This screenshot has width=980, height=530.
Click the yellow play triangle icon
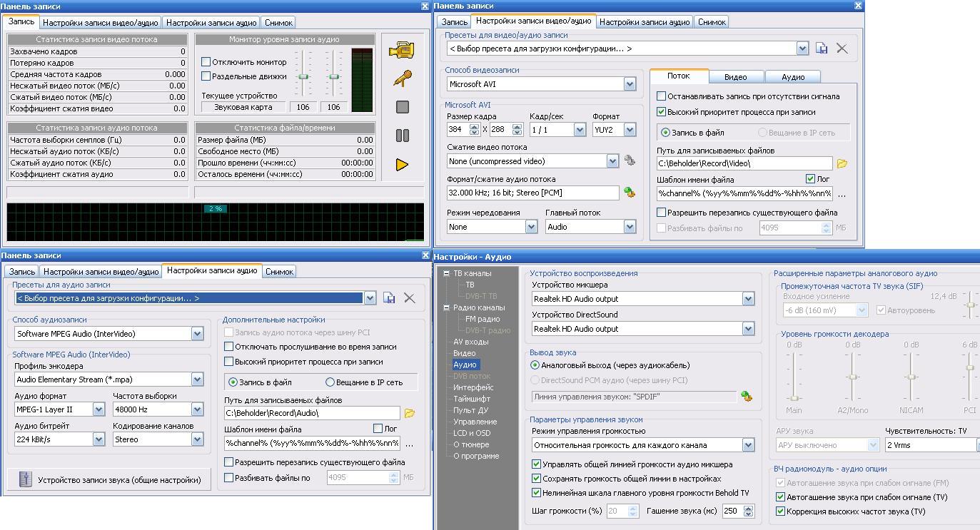[x=402, y=165]
